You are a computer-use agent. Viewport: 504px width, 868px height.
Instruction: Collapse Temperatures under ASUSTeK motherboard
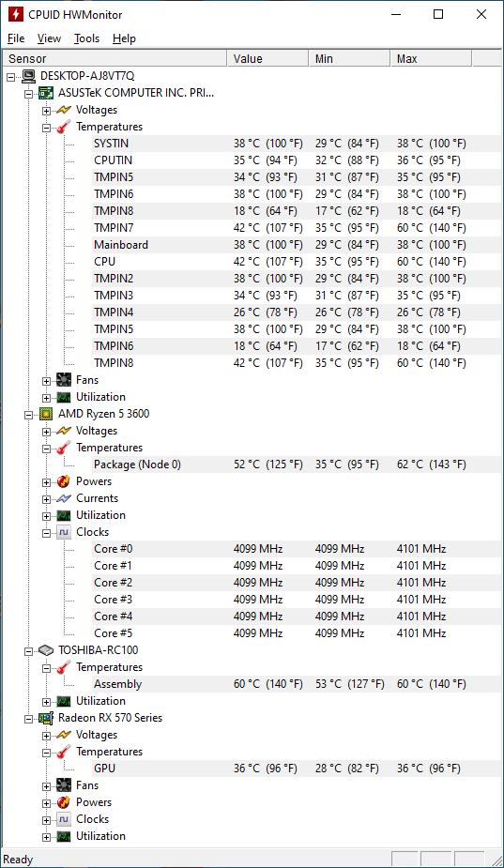[x=46, y=128]
